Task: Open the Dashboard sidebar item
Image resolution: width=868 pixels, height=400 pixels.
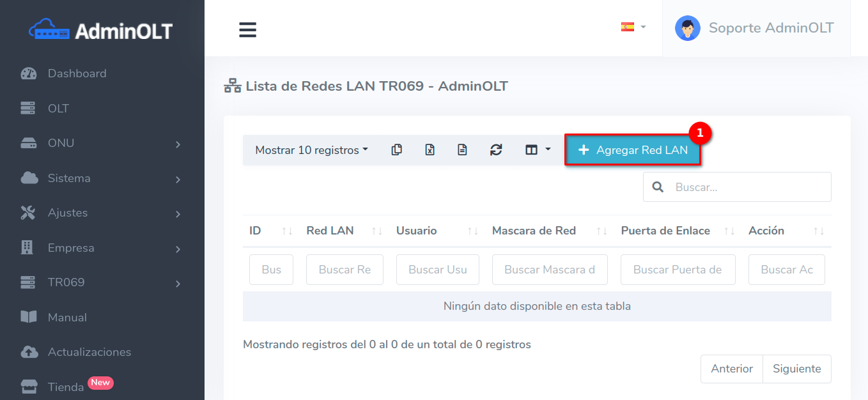Action: coord(77,73)
